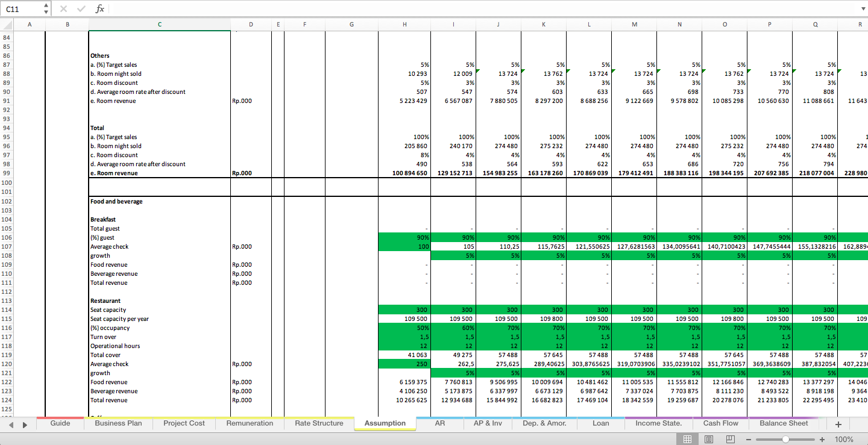Adjust the zoom slider handle
This screenshot has height=445, width=868.
785,440
